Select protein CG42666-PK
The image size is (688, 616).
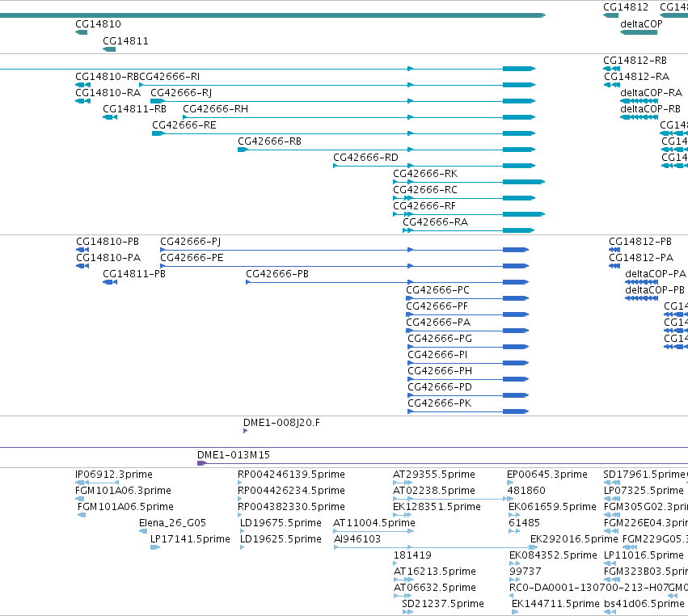pos(439,403)
